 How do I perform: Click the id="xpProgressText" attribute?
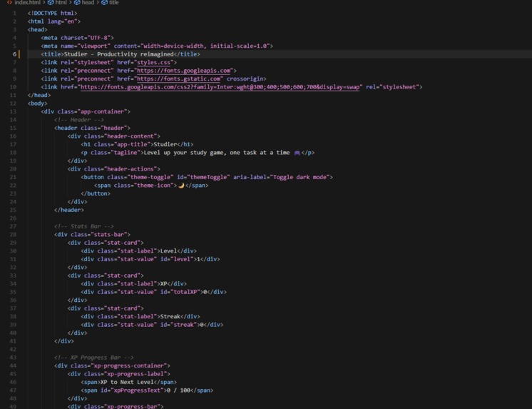[x=132, y=390]
